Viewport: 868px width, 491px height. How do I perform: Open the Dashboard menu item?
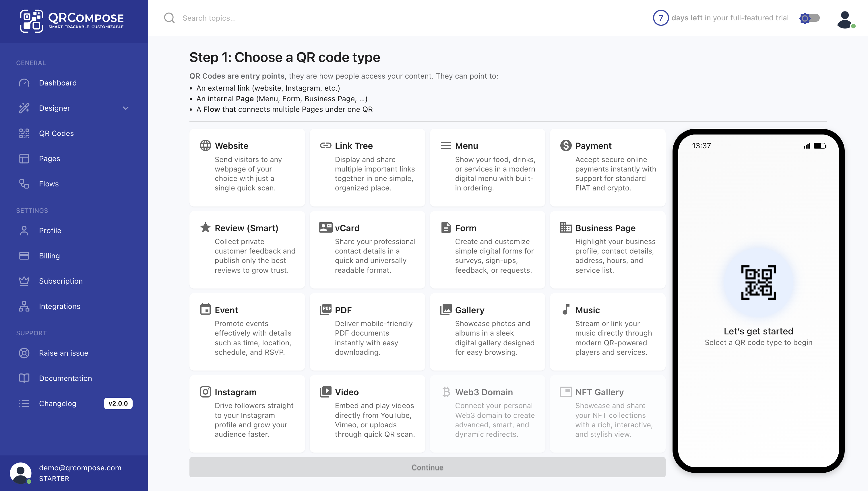coord(58,83)
